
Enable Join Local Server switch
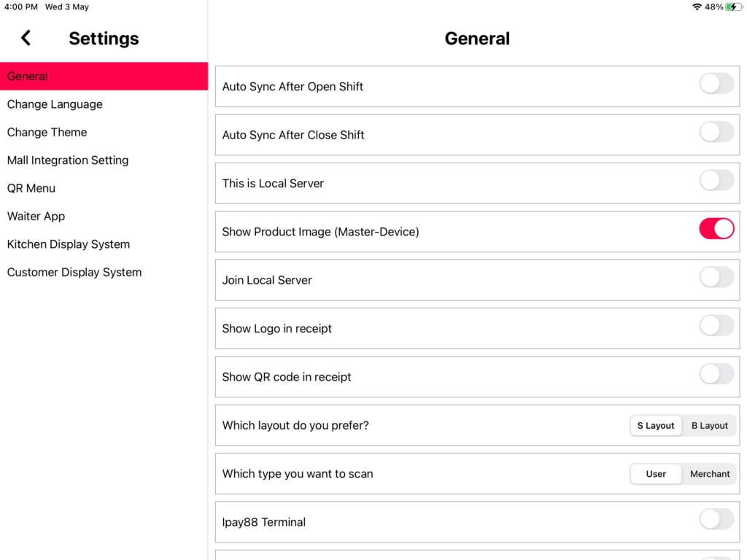pos(716,277)
